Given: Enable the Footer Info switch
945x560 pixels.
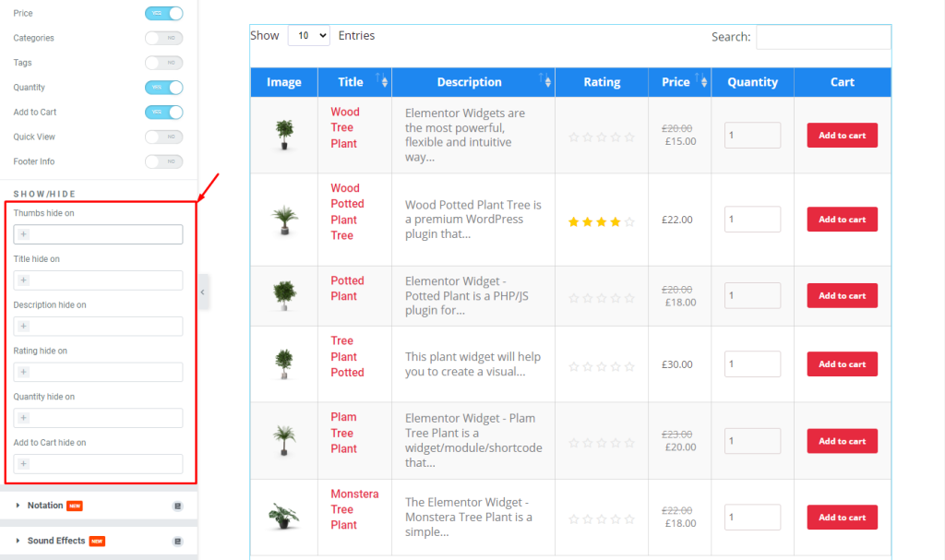Looking at the screenshot, I should (164, 161).
